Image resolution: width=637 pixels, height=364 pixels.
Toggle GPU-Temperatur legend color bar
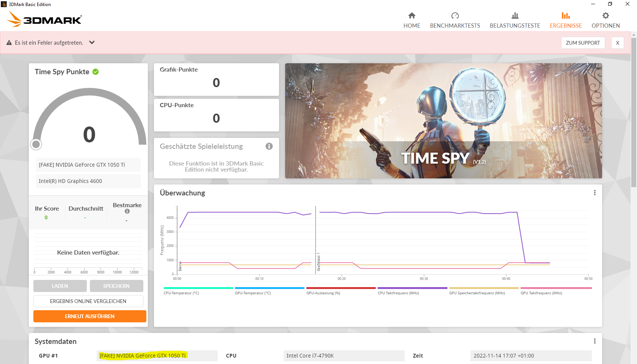[x=270, y=288]
